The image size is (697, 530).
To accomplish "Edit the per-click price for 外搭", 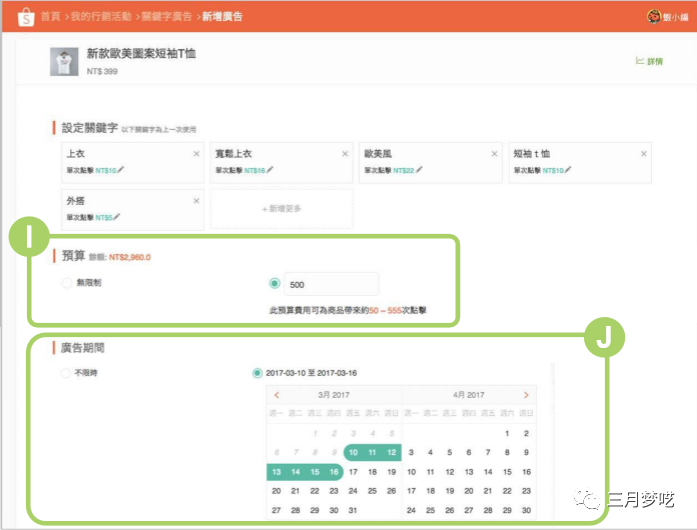I will coord(117,217).
